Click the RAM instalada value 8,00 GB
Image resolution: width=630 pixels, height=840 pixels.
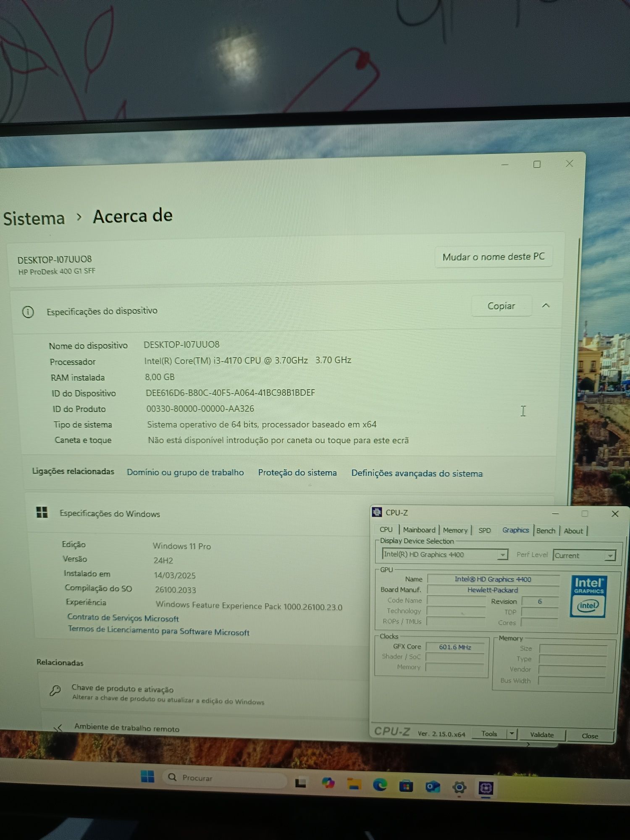tap(160, 377)
